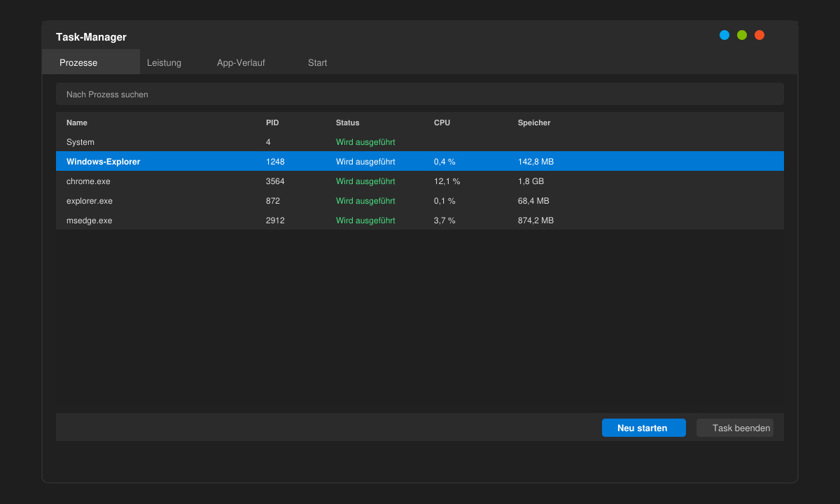840x504 pixels.
Task: Click the 874,2 MB memory value
Action: click(x=535, y=220)
